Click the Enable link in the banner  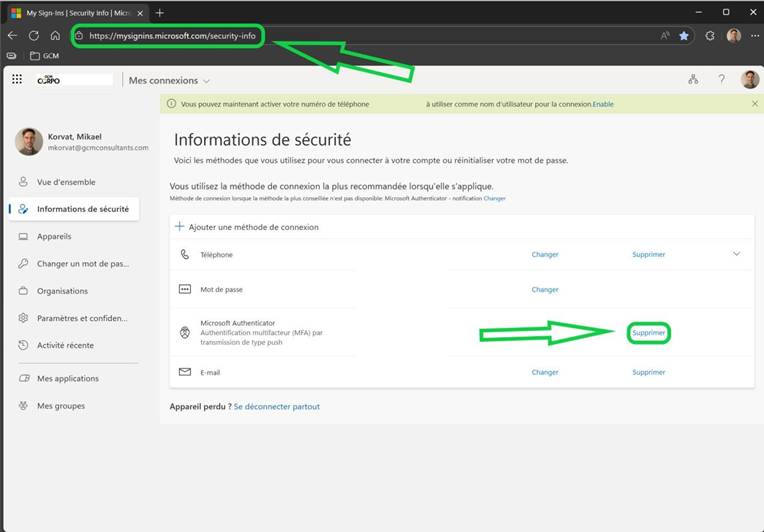click(603, 104)
